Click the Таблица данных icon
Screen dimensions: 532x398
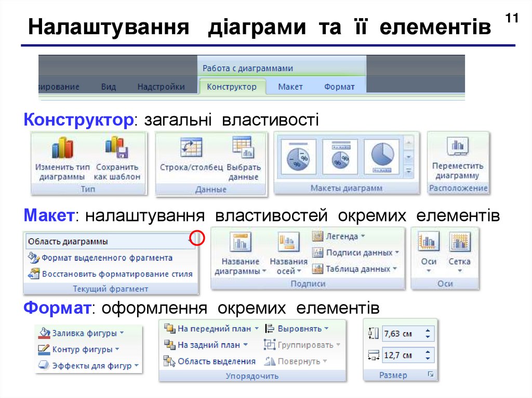coord(317,268)
